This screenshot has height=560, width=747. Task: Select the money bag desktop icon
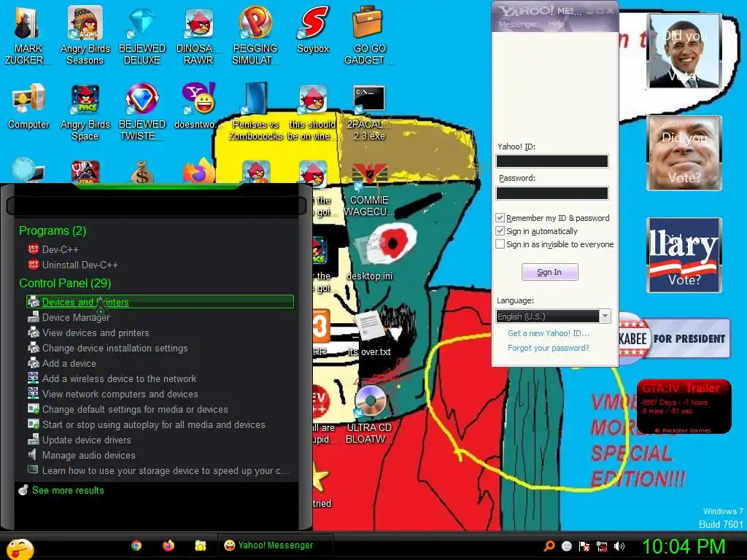[142, 172]
